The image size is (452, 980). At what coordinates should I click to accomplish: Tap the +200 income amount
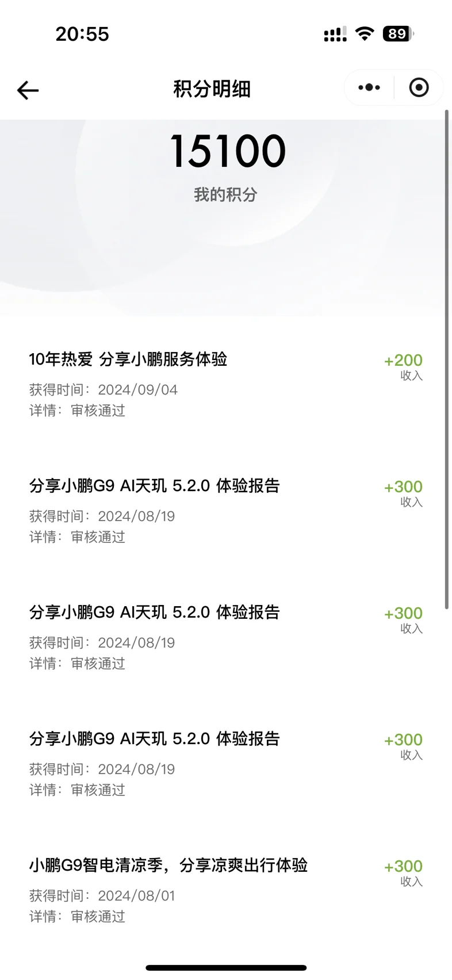coord(403,360)
